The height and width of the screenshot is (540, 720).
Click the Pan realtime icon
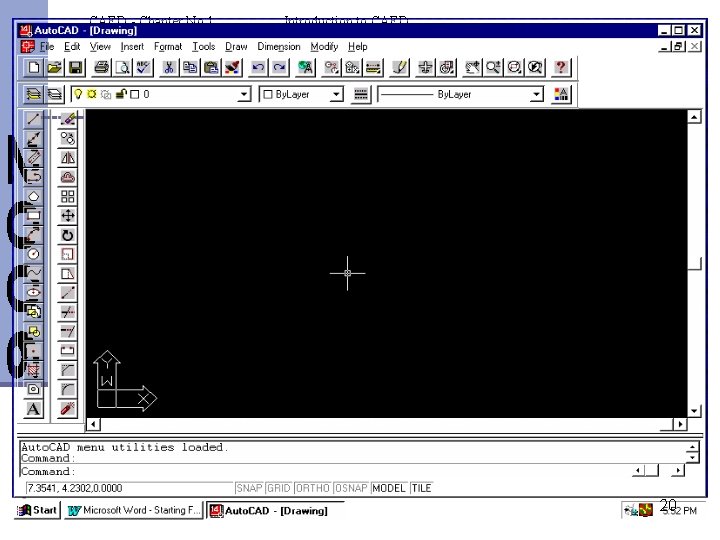[x=472, y=68]
